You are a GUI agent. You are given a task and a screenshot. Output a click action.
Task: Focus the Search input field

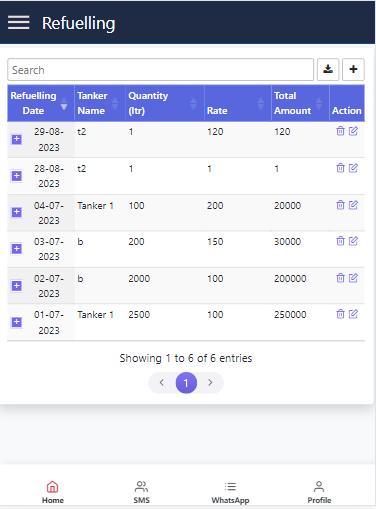161,70
